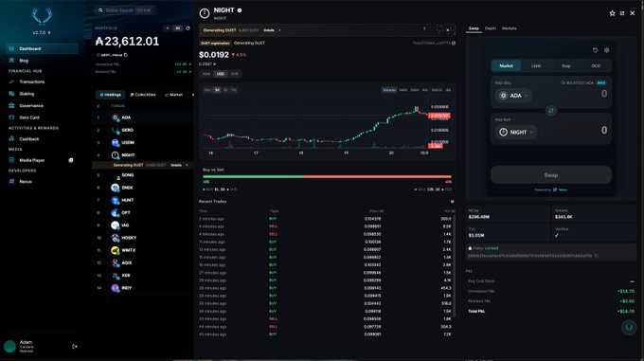Copy the wallet address under portfolio
Viewport: 644px width, 361px height.
click(126, 55)
